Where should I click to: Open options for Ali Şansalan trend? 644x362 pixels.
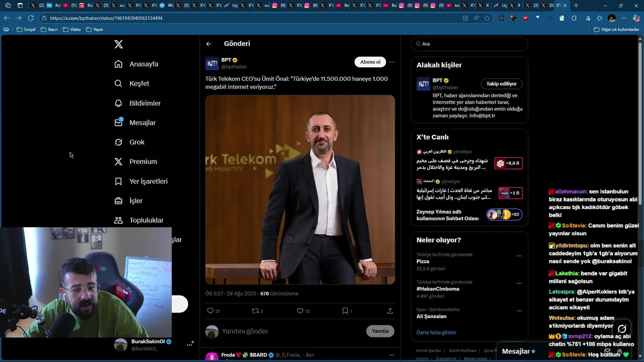[519, 311]
